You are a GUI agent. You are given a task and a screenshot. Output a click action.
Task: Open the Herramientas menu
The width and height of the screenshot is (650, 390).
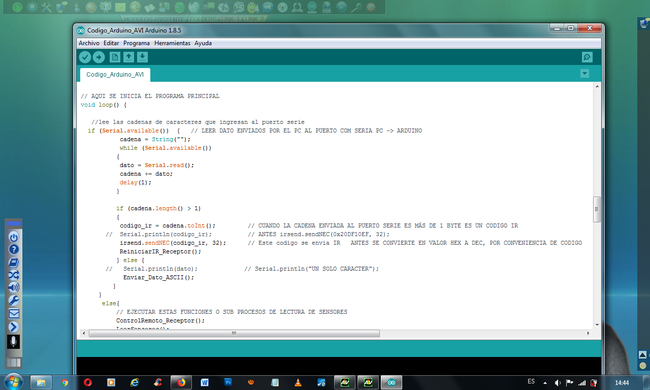click(x=172, y=43)
